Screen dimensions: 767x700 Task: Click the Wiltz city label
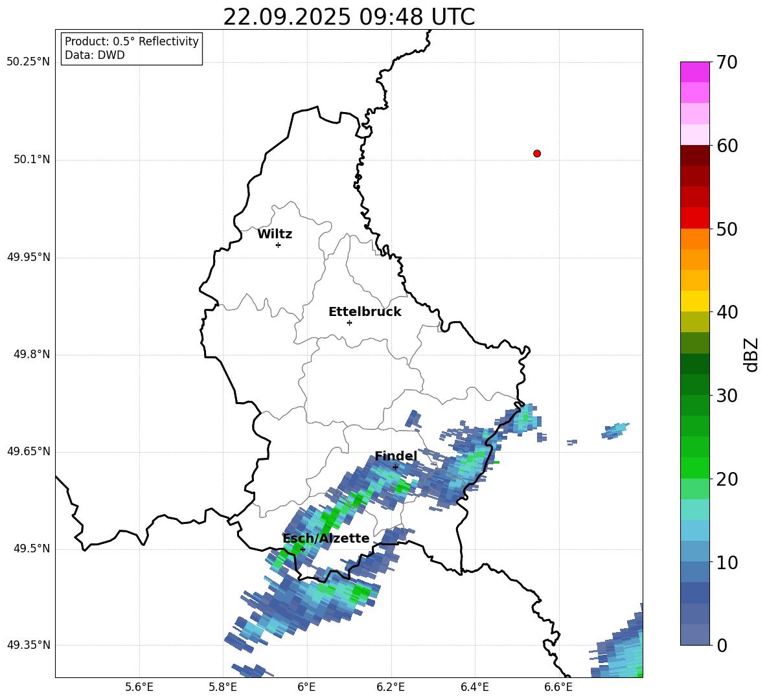coord(275,234)
